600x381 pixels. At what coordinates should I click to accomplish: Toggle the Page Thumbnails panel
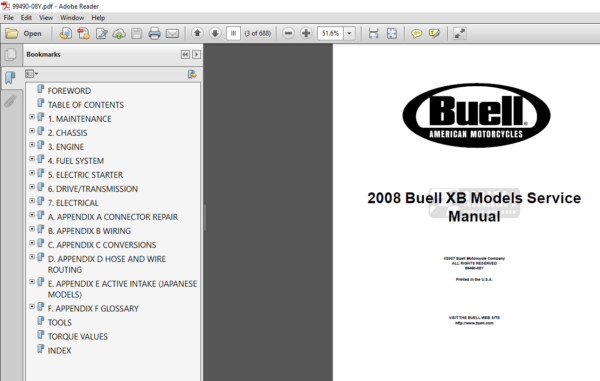coord(11,54)
